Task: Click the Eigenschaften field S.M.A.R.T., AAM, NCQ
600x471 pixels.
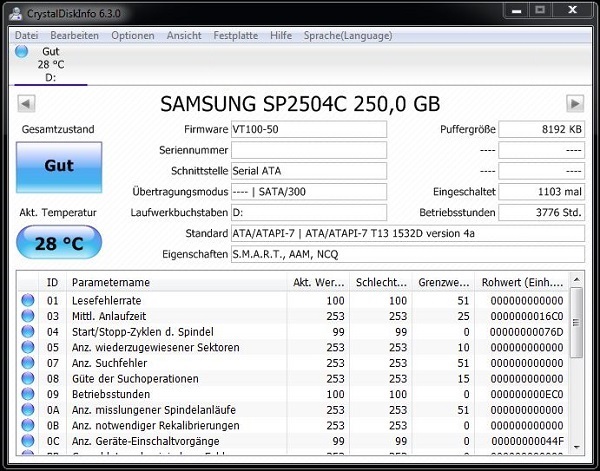Action: [x=408, y=254]
